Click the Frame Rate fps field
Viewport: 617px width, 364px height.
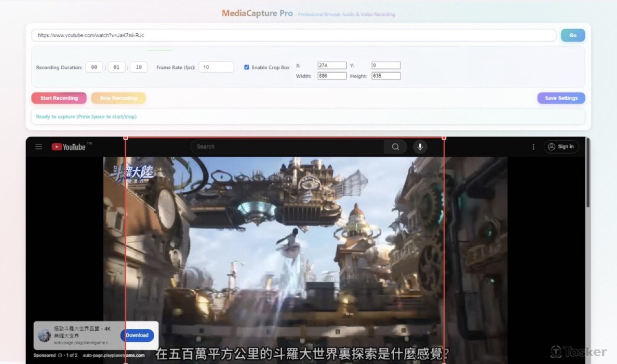pyautogui.click(x=216, y=67)
